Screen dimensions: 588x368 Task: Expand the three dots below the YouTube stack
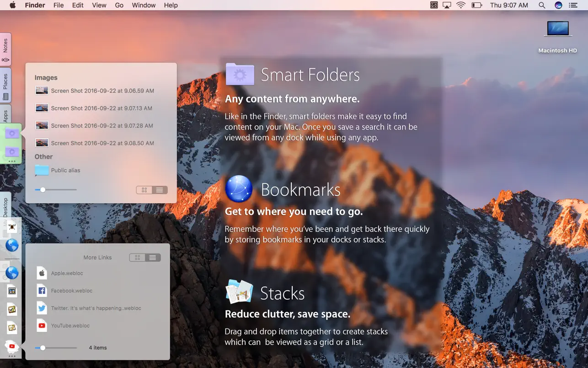[12, 356]
